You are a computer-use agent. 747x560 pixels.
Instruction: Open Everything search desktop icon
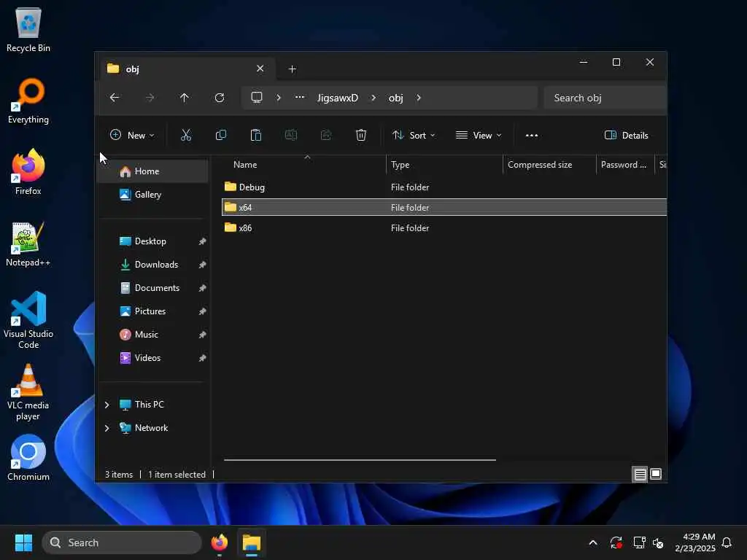click(28, 101)
